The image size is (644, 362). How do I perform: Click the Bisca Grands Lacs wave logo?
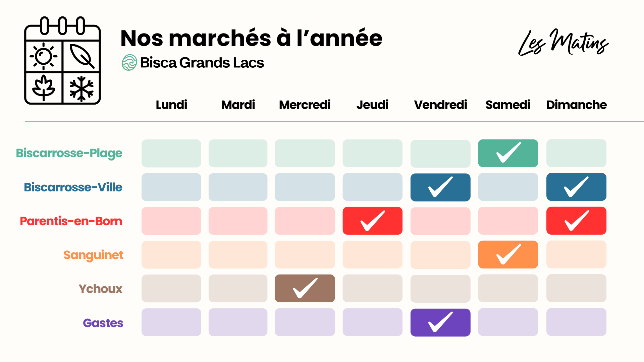tap(129, 63)
